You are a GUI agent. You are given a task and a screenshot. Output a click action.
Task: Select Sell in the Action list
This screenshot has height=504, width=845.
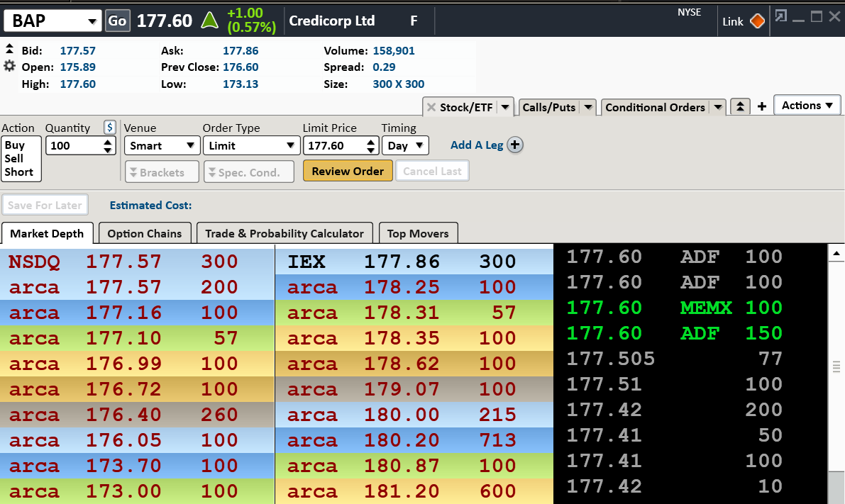click(x=14, y=158)
